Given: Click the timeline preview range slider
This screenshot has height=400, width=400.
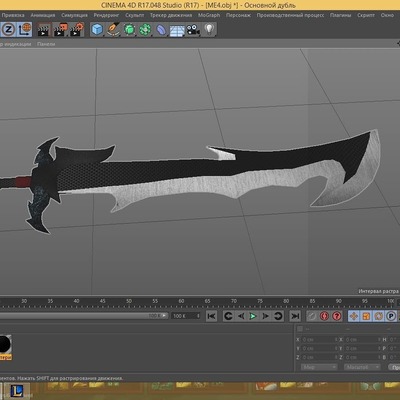Looking at the screenshot, I should [x=83, y=315].
